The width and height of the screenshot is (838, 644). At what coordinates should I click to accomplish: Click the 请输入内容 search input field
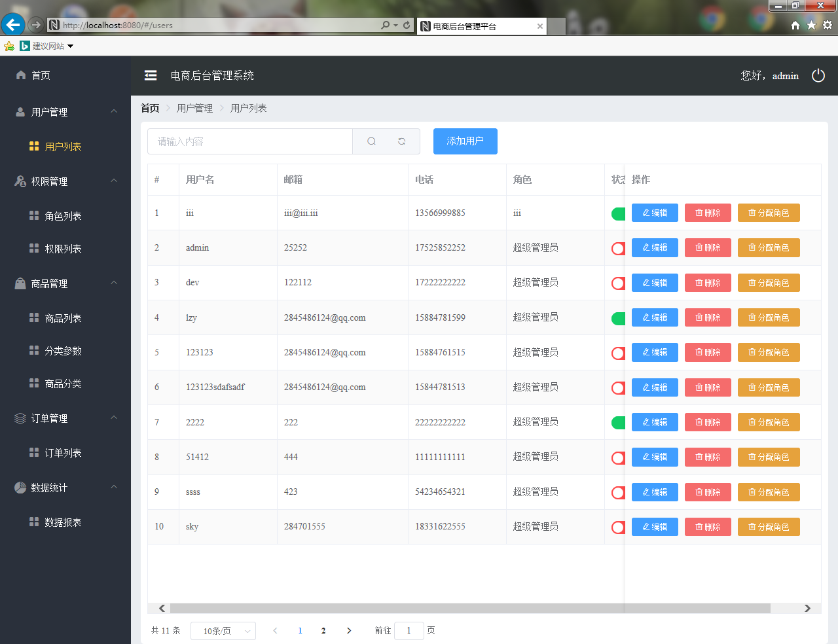pos(250,141)
